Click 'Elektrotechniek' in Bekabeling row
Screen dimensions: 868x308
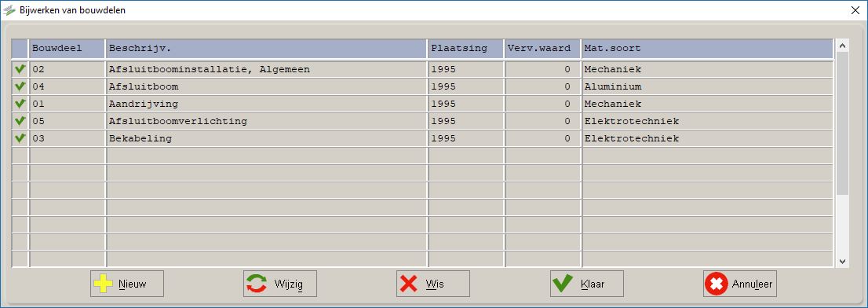tap(707, 138)
